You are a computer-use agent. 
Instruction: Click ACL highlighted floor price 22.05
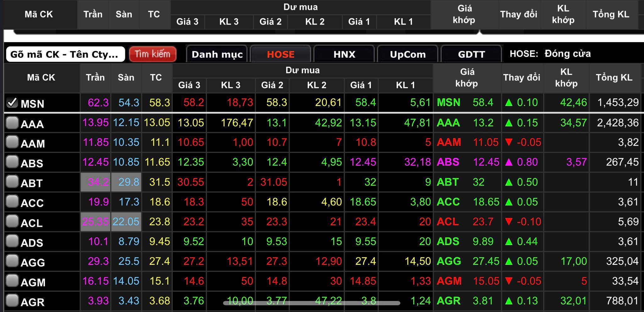point(126,221)
